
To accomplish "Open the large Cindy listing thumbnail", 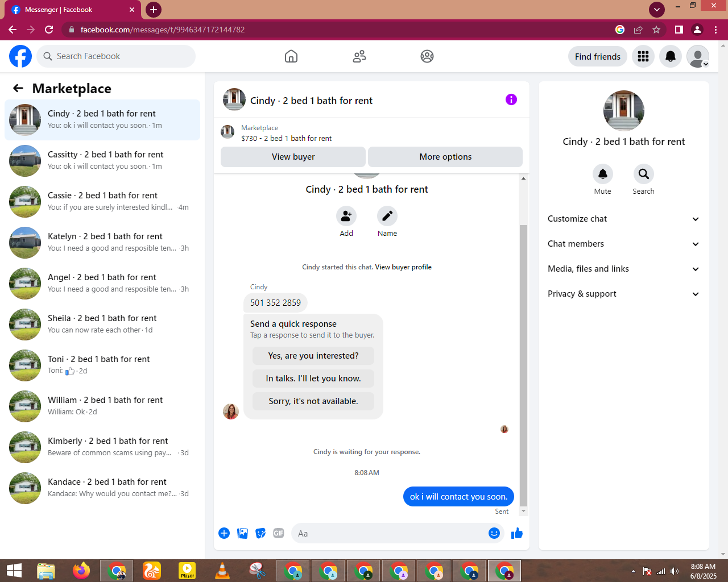I will pos(624,111).
